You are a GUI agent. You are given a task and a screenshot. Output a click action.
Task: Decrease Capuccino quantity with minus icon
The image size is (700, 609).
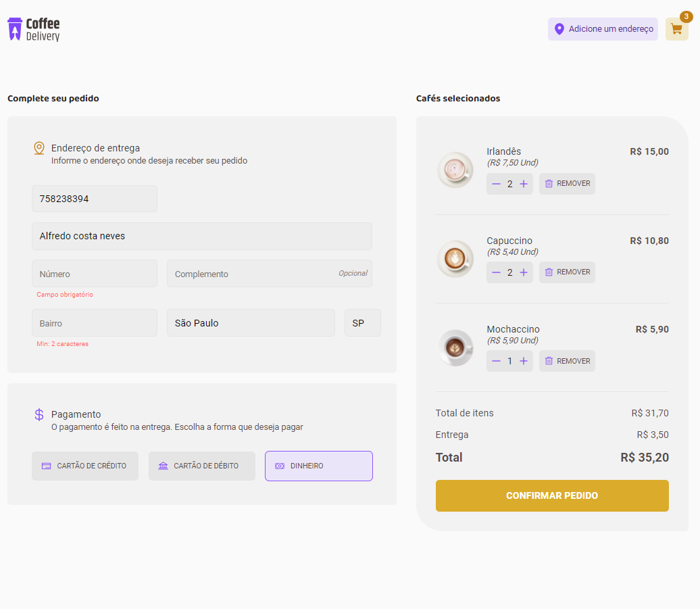pyautogui.click(x=496, y=272)
